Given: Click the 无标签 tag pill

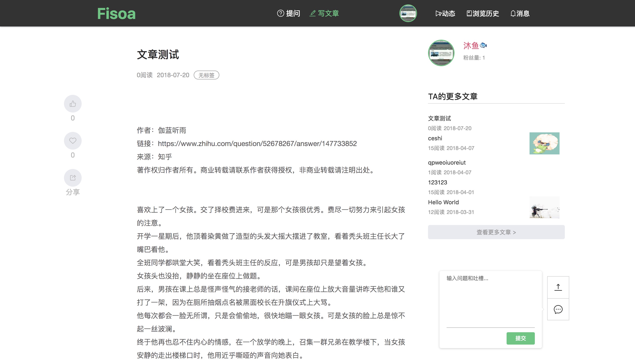Looking at the screenshot, I should pos(206,75).
